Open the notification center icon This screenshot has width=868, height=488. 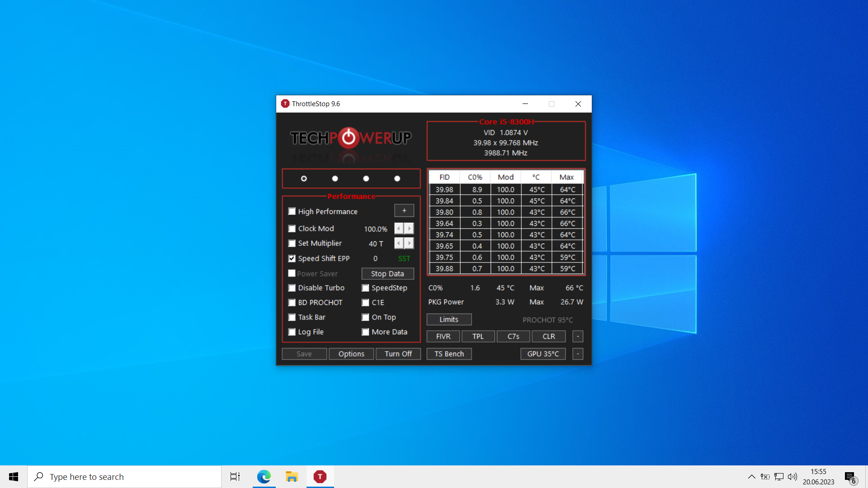coord(850,477)
